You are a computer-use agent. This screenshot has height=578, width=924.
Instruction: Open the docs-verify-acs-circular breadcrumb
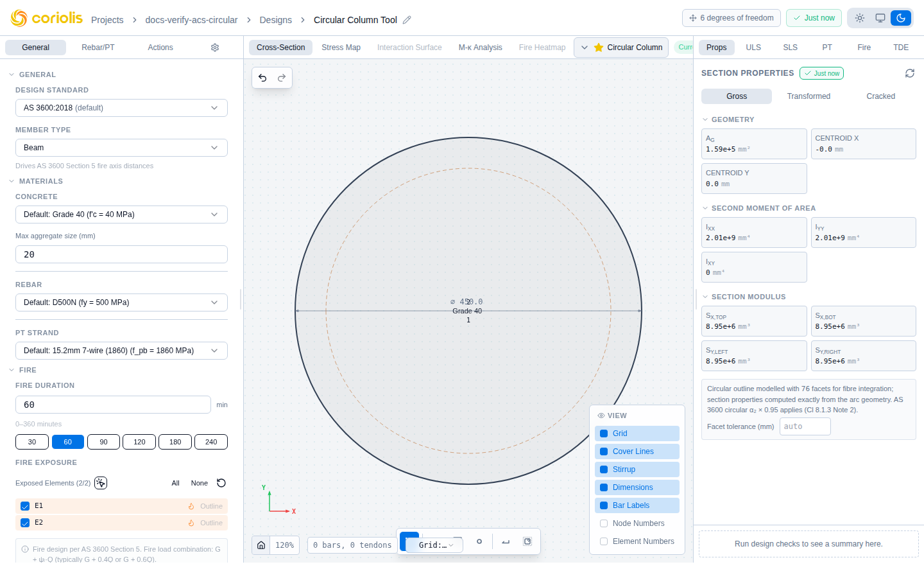coord(191,20)
